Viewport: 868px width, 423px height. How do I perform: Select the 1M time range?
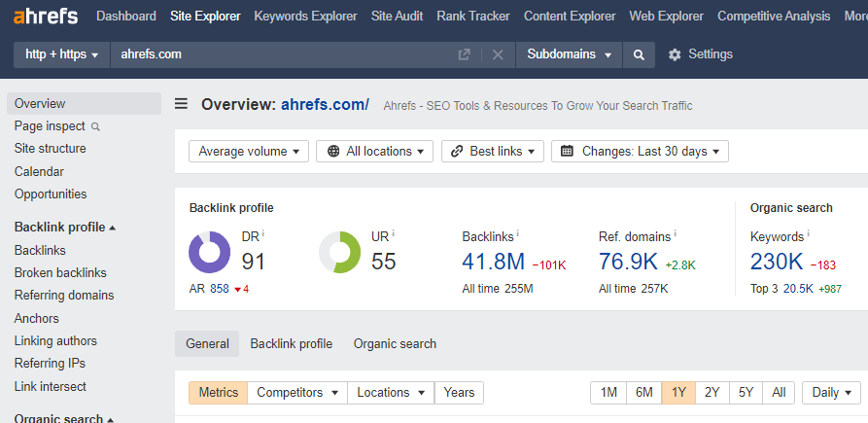click(608, 393)
